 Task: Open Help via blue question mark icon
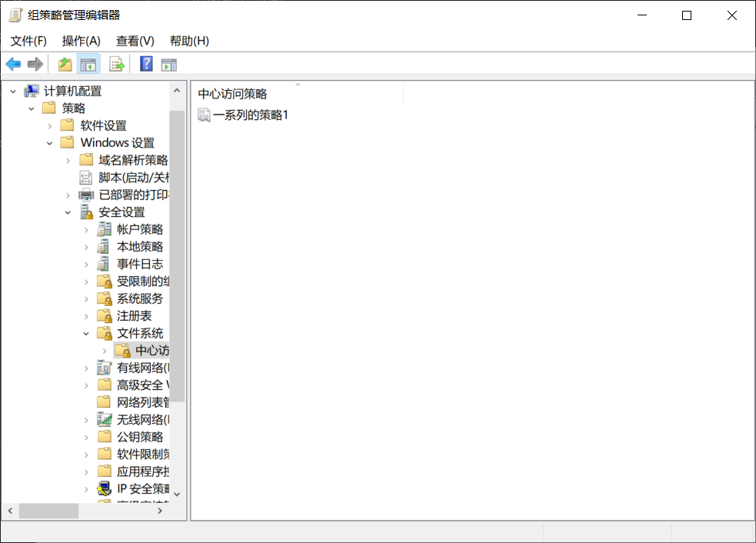[x=146, y=64]
